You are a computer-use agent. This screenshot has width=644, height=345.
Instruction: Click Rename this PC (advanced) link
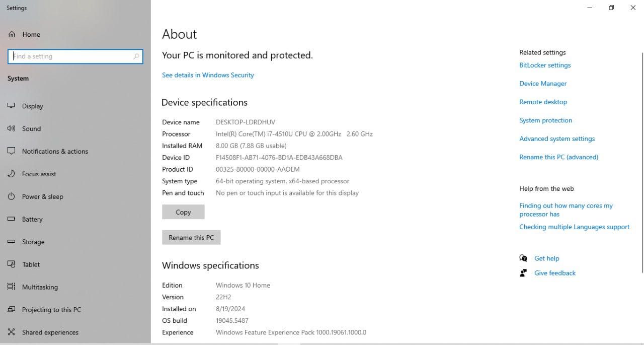(558, 157)
